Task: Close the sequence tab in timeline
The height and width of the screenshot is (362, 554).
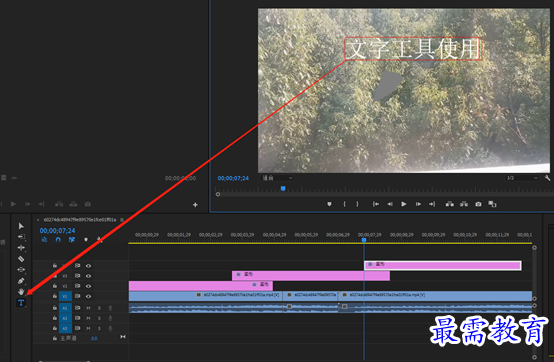Action: click(38, 220)
